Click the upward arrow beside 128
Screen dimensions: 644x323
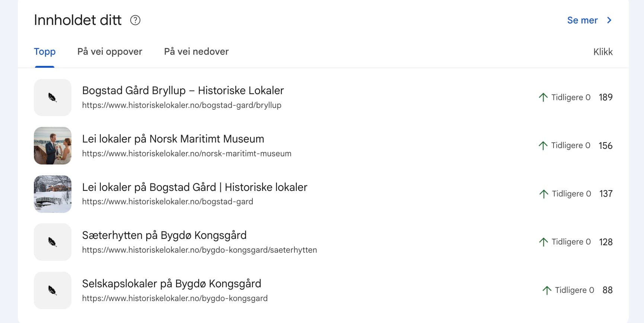(543, 242)
